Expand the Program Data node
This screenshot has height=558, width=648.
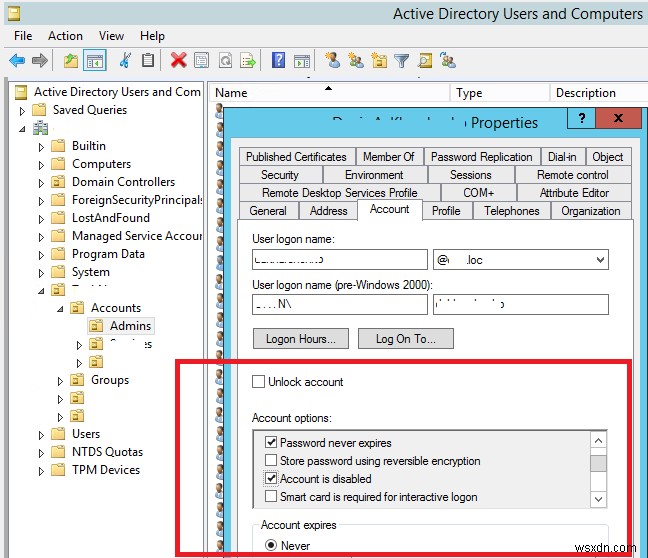(41, 255)
